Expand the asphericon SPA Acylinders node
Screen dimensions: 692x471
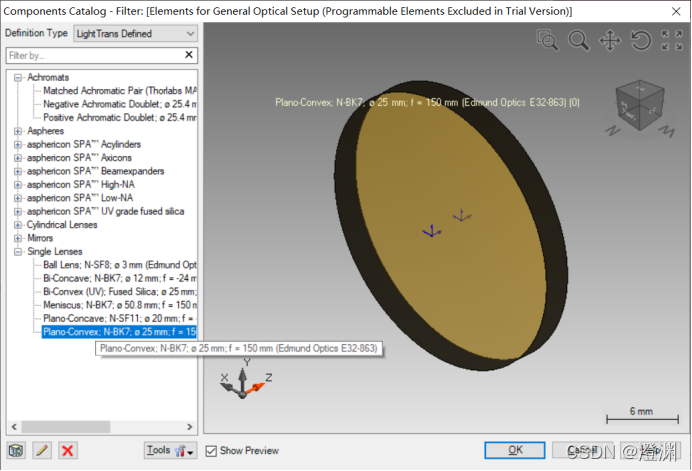tap(18, 144)
